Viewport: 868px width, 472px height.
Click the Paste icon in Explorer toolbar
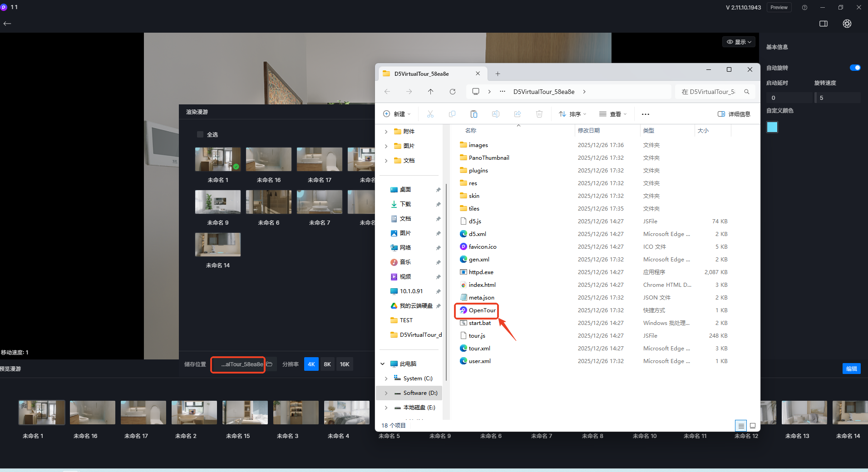(x=474, y=114)
